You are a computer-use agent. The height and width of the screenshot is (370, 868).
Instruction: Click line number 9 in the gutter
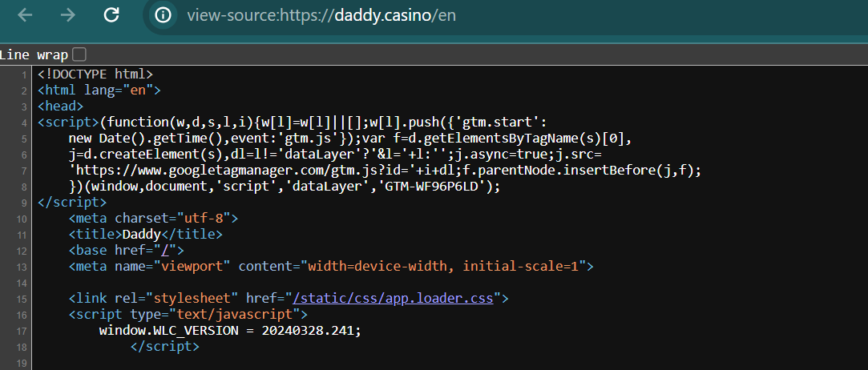pyautogui.click(x=24, y=203)
